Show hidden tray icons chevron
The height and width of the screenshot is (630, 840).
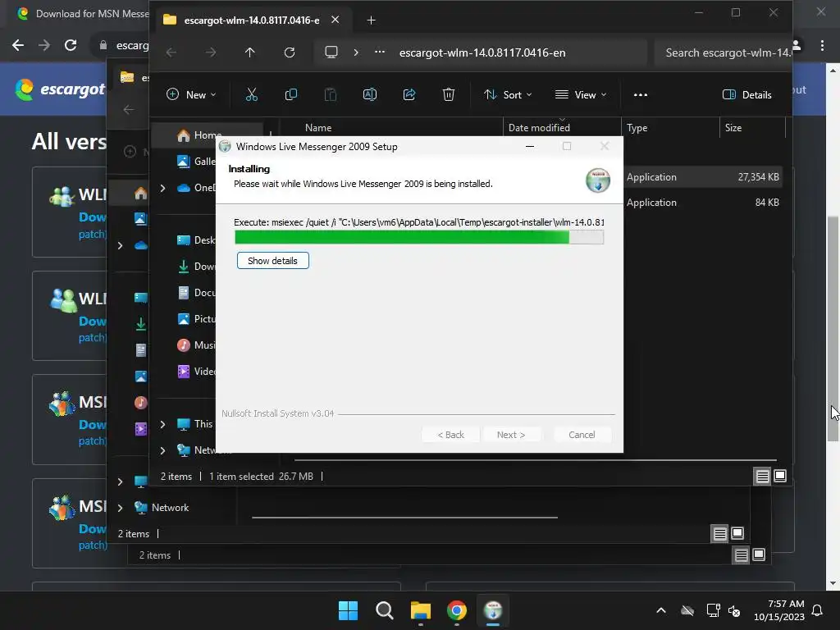point(661,610)
